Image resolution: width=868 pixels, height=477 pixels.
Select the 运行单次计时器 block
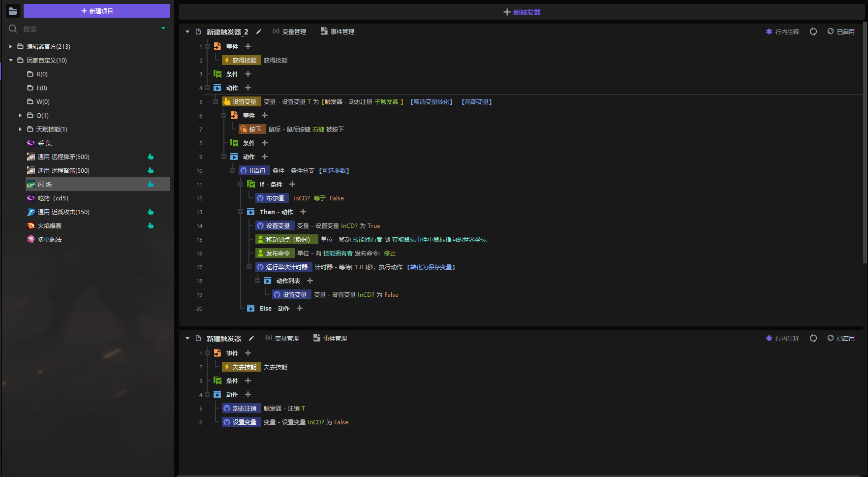click(283, 267)
